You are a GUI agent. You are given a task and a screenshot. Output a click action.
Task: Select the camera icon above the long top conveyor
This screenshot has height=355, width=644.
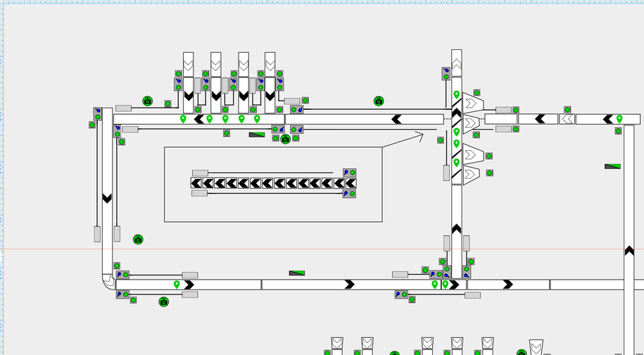[379, 101]
